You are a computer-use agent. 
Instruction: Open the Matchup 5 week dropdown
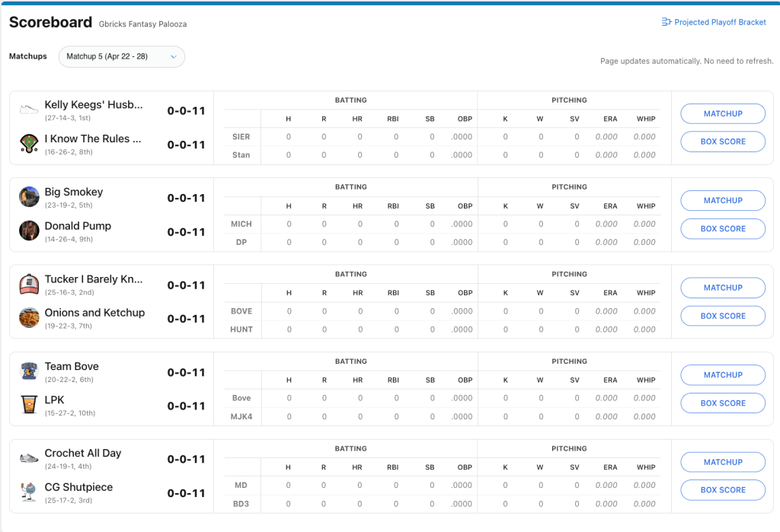[x=121, y=56]
